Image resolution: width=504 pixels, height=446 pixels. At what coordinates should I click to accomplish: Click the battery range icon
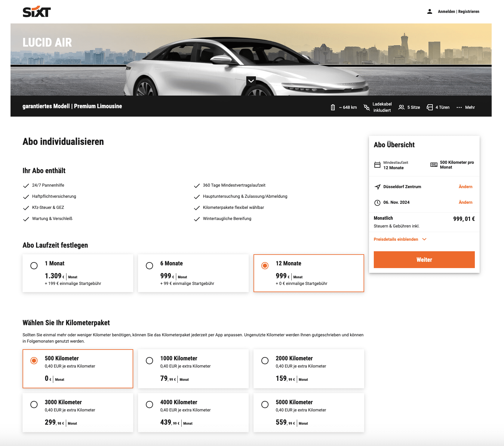(x=333, y=107)
